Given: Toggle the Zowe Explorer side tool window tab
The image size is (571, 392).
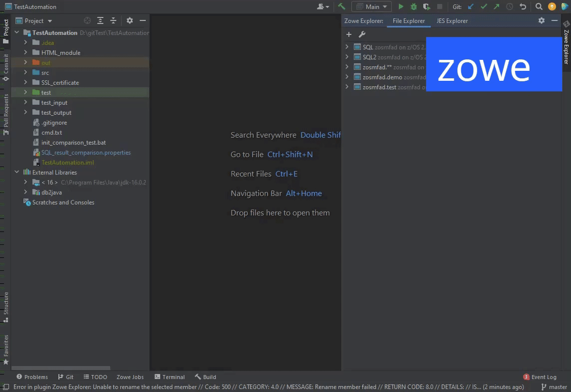Looking at the screenshot, I should point(566,43).
